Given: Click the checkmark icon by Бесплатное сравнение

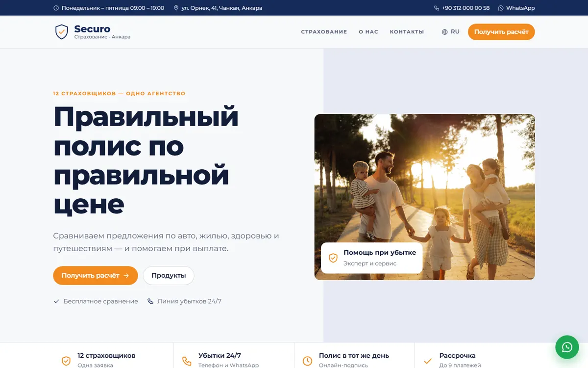Looking at the screenshot, I should point(56,301).
